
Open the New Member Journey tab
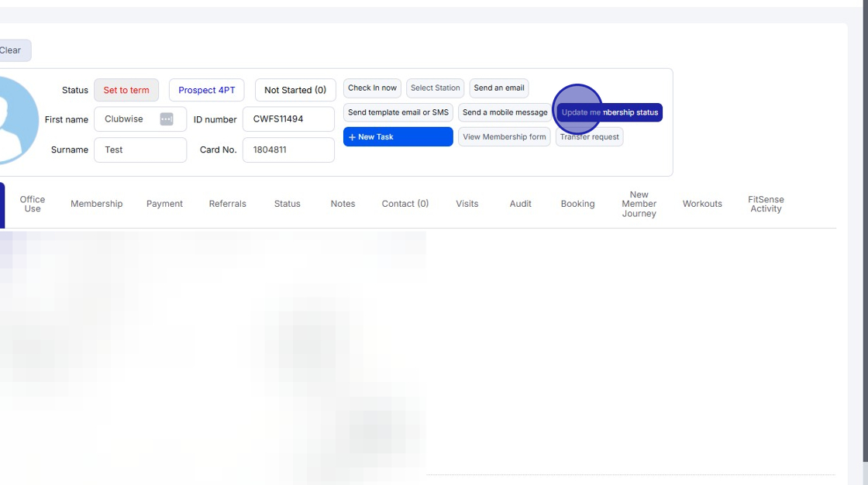click(639, 203)
